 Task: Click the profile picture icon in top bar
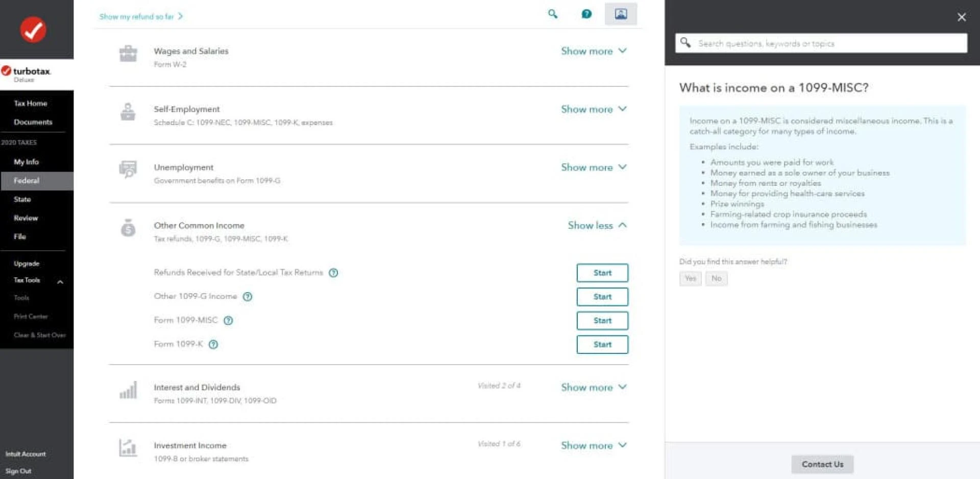[621, 14]
